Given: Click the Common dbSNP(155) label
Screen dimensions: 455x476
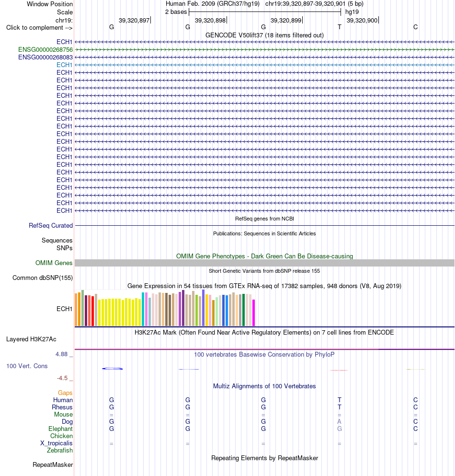Looking at the screenshot, I should click(x=43, y=278).
